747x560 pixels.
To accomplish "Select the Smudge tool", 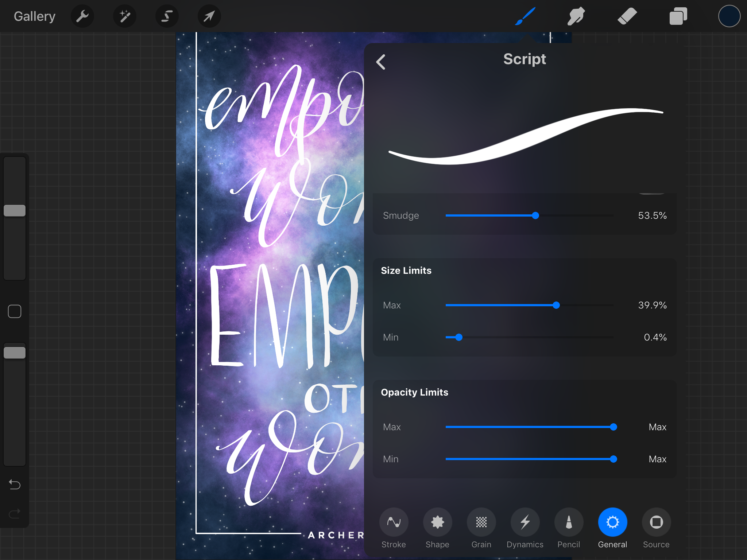I will pyautogui.click(x=576, y=16).
